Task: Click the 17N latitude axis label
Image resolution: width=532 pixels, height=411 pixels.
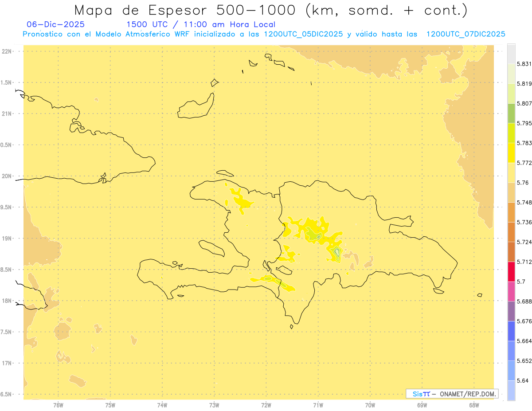Action: [7, 363]
